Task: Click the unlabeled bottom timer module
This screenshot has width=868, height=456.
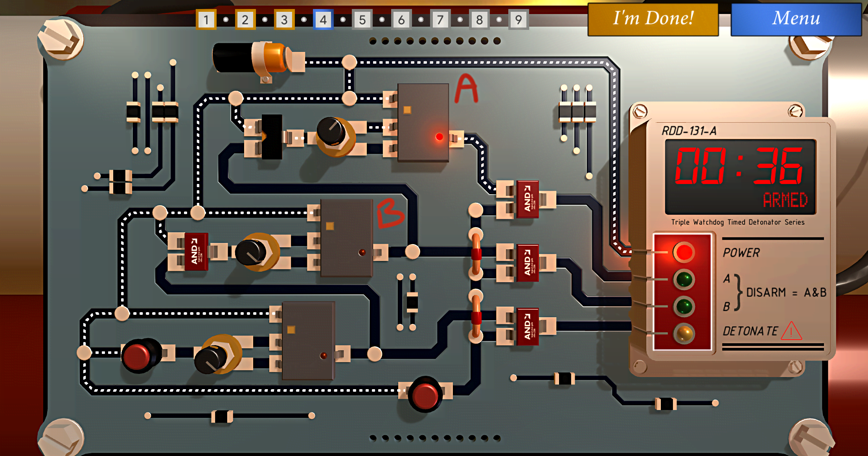Action: [x=309, y=340]
